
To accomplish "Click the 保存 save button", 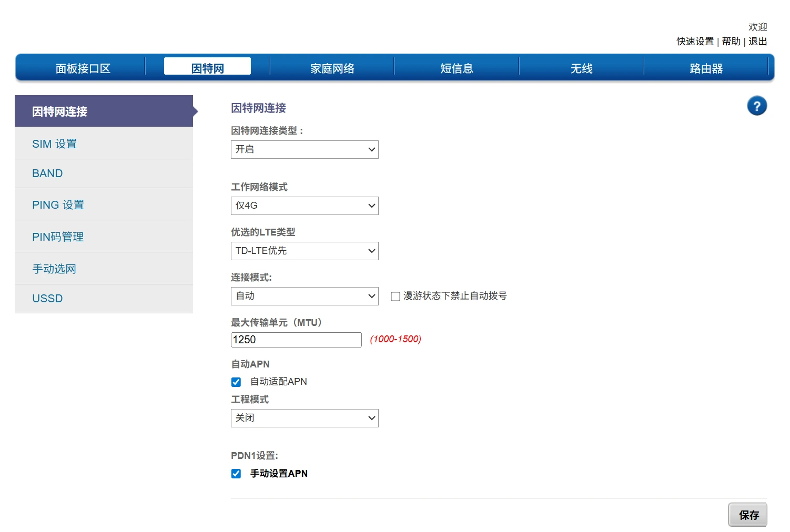I will coord(747,515).
